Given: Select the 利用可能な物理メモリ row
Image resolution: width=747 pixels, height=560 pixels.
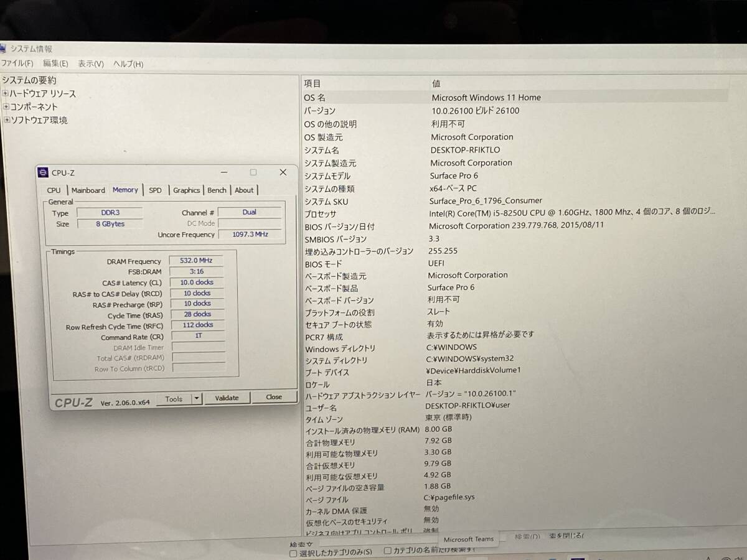Looking at the screenshot, I should click(x=515, y=453).
